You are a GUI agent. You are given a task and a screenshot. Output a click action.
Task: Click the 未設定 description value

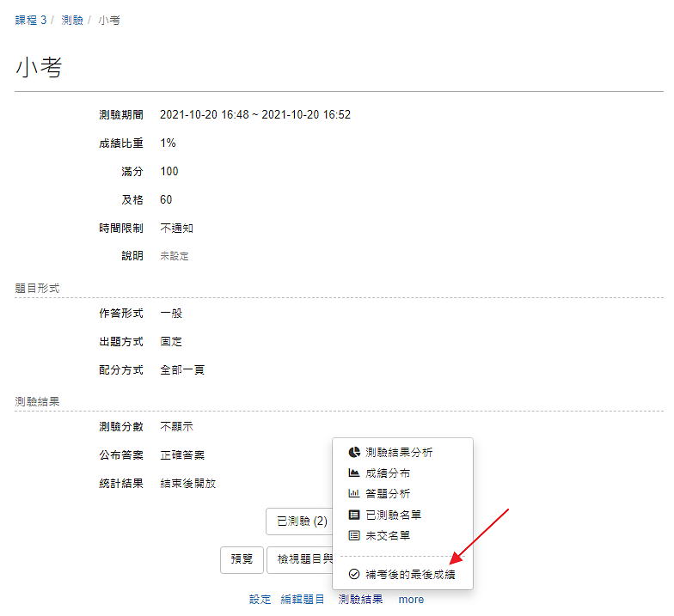point(174,256)
